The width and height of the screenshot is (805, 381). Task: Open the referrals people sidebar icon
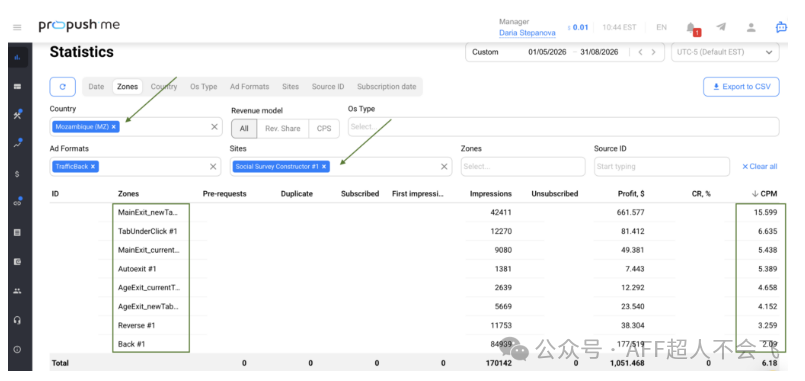click(x=17, y=291)
